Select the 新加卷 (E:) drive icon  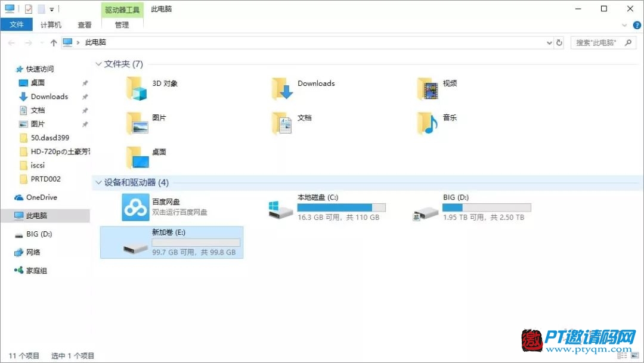coord(135,247)
